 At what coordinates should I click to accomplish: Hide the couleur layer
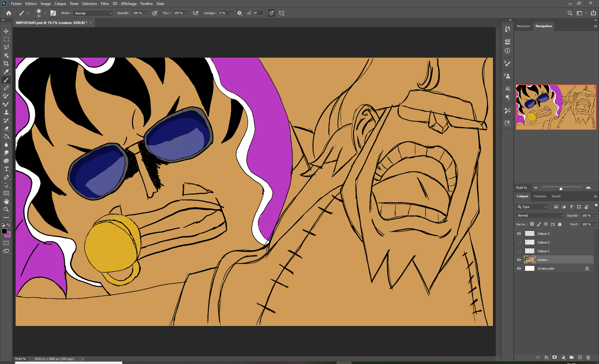pos(519,260)
